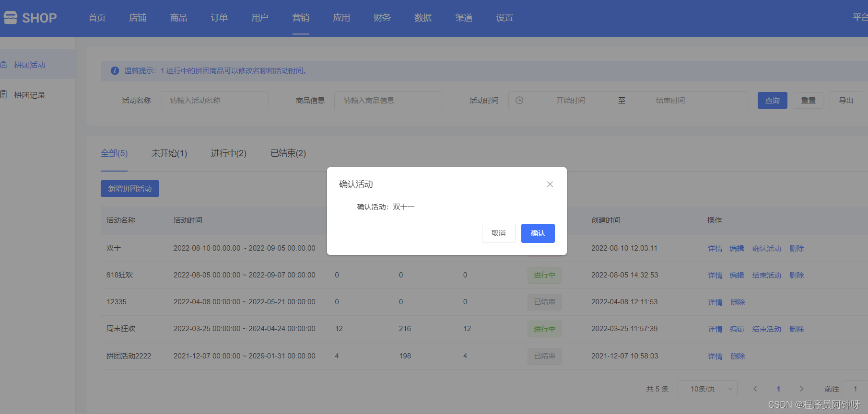
Task: Click the clock icon in 活动时间 field
Action: (519, 101)
